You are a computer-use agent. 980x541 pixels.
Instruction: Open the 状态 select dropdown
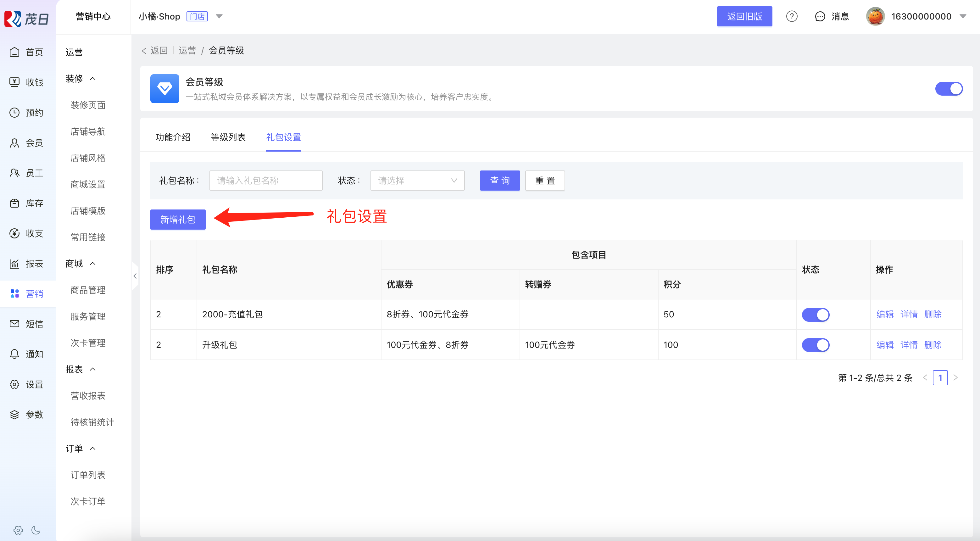[417, 180]
